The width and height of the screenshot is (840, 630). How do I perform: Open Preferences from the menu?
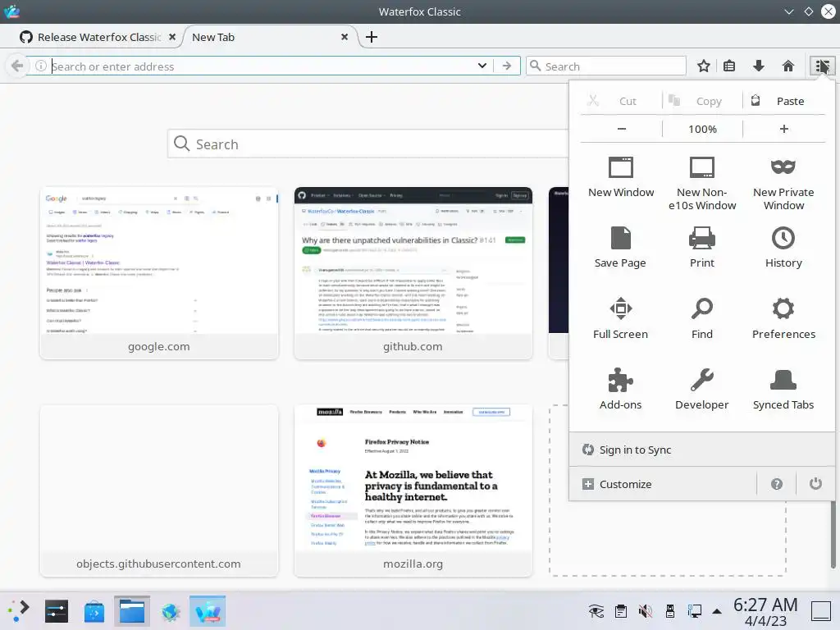point(783,319)
